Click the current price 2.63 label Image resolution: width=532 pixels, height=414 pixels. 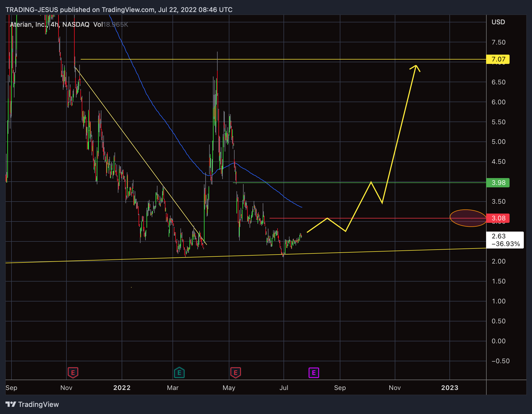pyautogui.click(x=499, y=236)
